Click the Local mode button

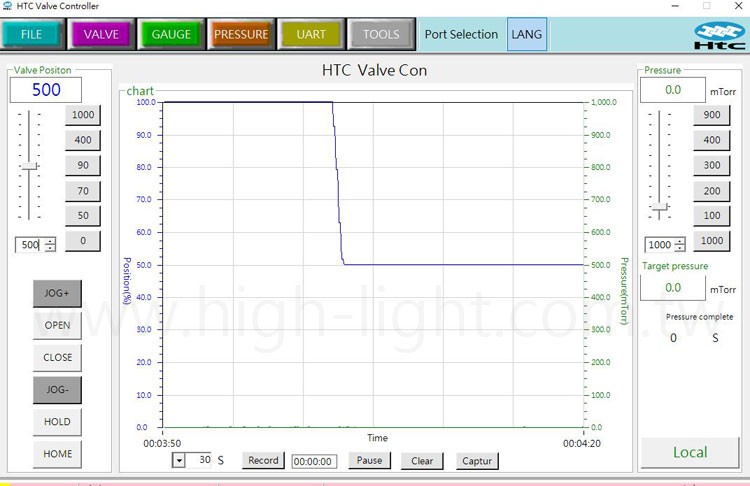(x=690, y=453)
